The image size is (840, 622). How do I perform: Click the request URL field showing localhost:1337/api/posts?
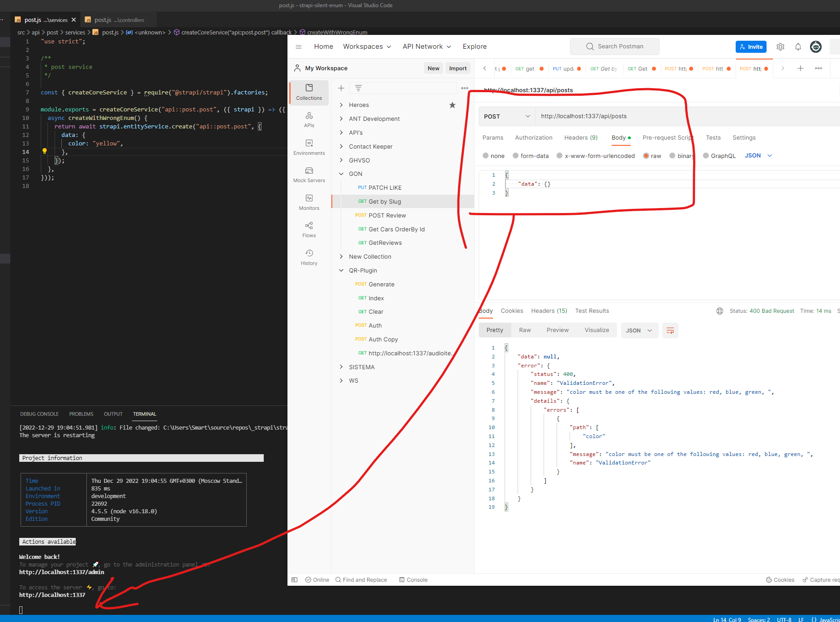point(583,116)
